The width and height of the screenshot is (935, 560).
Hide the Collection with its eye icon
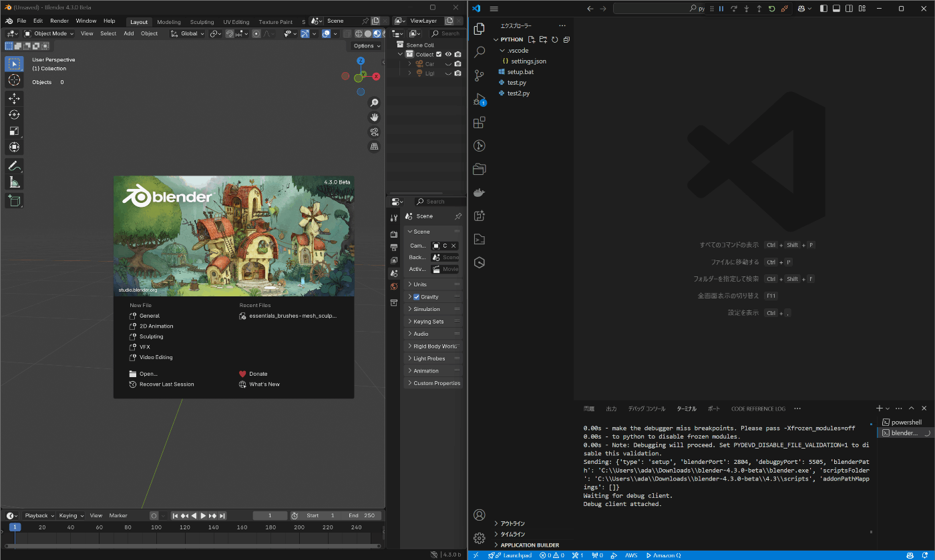click(x=448, y=54)
